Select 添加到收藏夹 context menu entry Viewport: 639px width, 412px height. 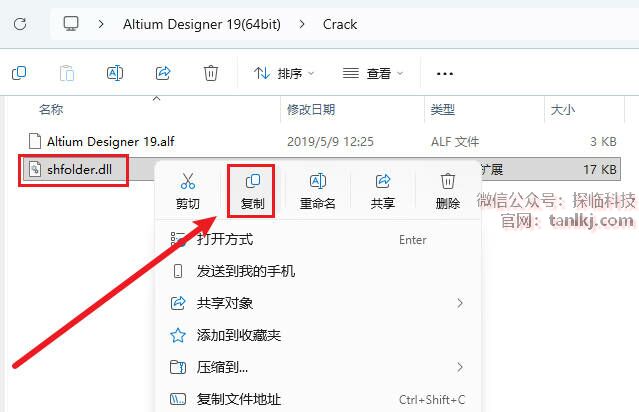[x=318, y=335]
